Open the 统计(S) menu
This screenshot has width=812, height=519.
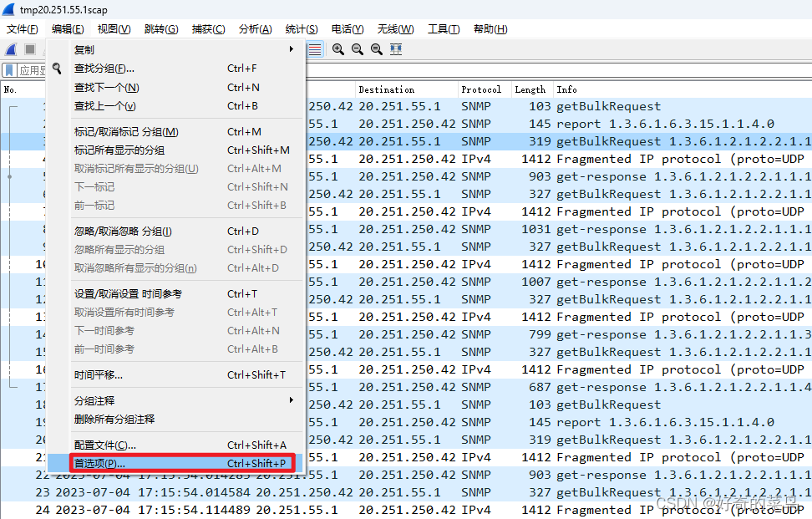[x=302, y=29]
